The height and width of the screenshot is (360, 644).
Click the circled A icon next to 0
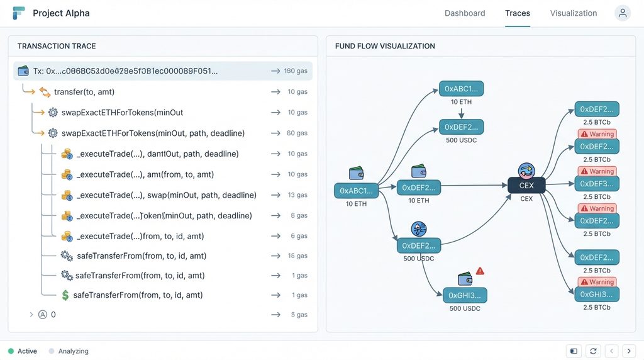click(x=43, y=315)
